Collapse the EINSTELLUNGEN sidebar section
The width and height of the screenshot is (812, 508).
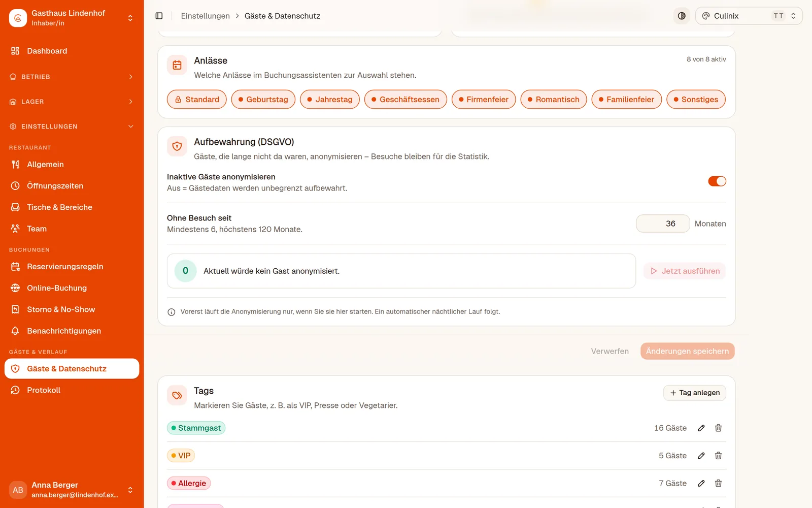[x=72, y=126]
